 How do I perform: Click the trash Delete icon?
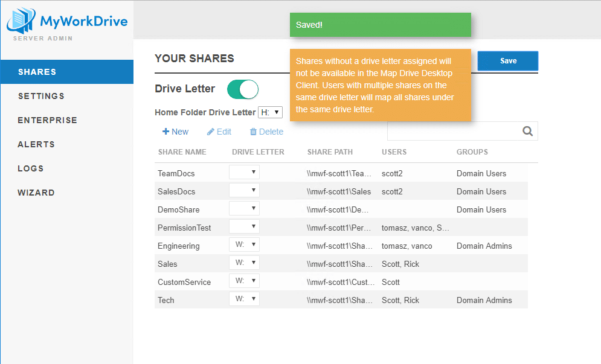click(x=253, y=132)
